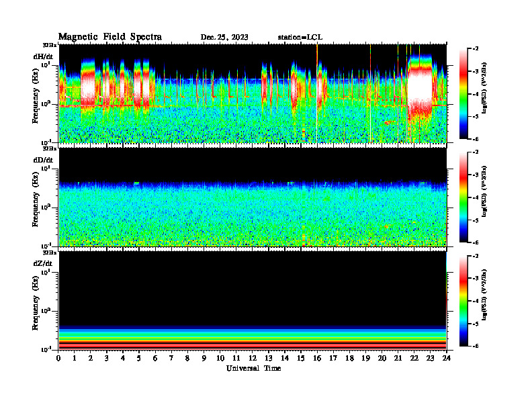Click the "-3" tick on the dZ/dt colorbar
Viewport: 532px width, 411px height.
point(475,279)
